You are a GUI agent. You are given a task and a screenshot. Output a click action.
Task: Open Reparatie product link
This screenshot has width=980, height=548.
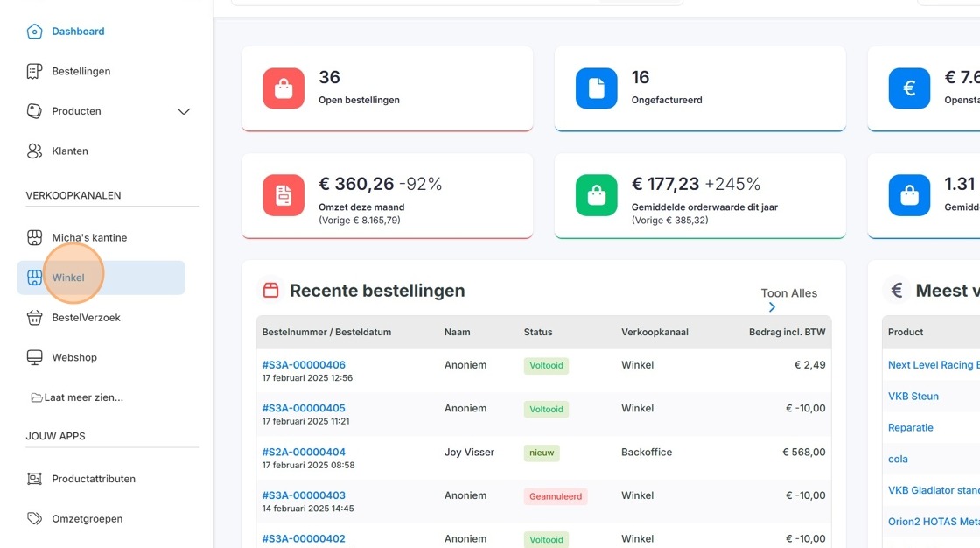(x=911, y=428)
